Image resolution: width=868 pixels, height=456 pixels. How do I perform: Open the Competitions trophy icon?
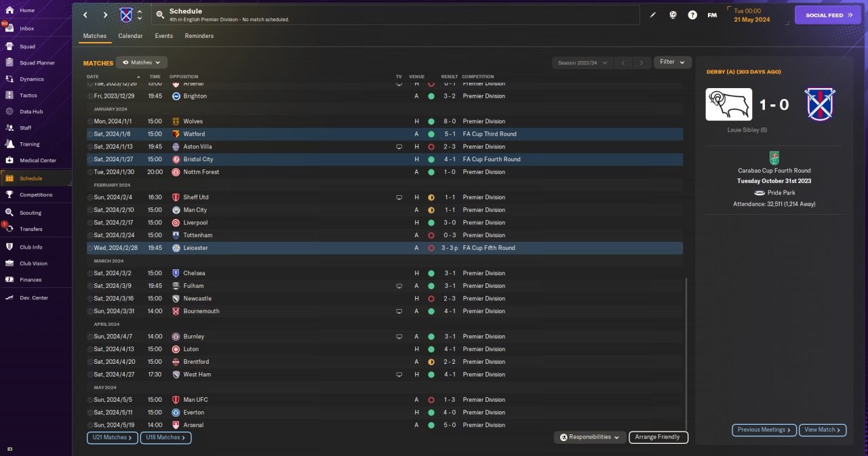(x=9, y=194)
